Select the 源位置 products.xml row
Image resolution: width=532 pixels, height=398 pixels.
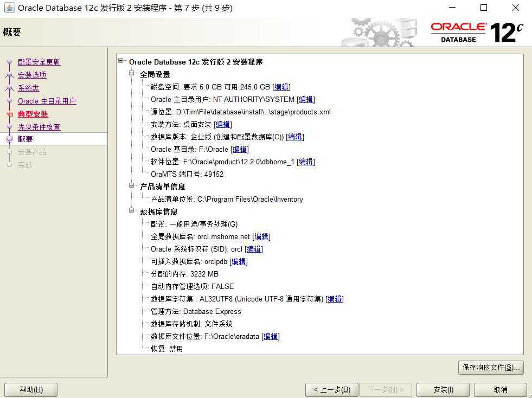(241, 112)
